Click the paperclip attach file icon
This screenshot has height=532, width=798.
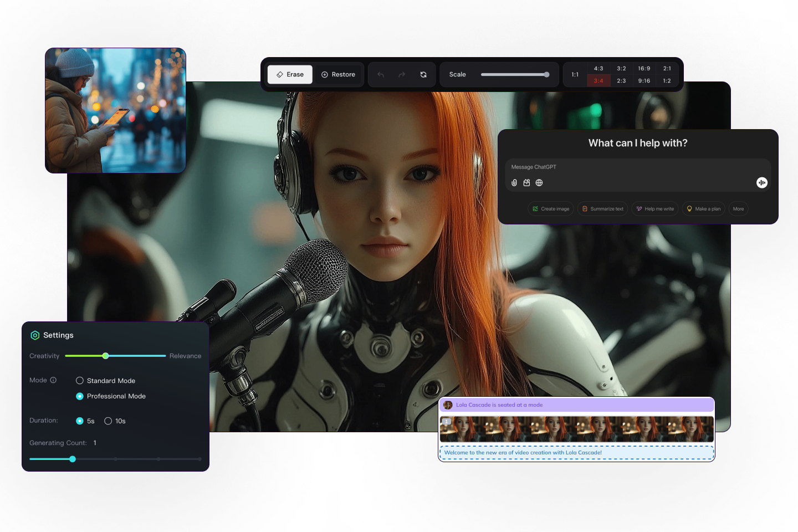pos(514,183)
